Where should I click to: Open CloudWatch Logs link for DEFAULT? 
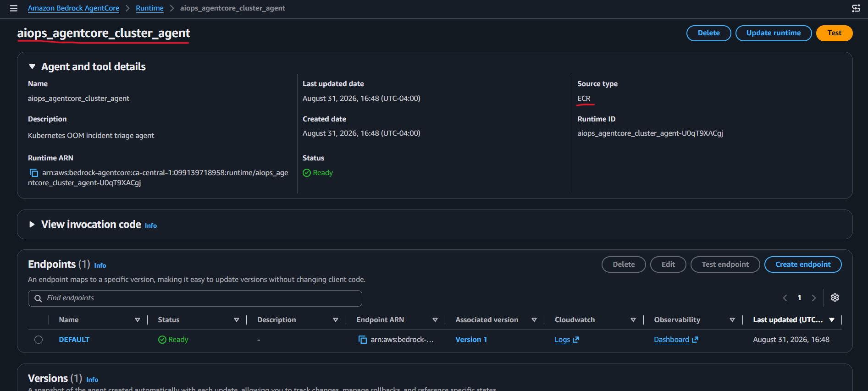coord(567,340)
